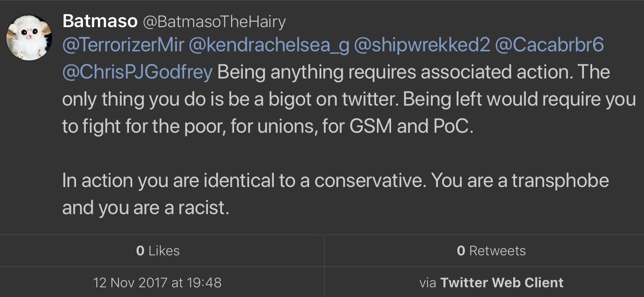Click via Twitter Web Client source
Screen dimensions: 644x297
point(491,282)
